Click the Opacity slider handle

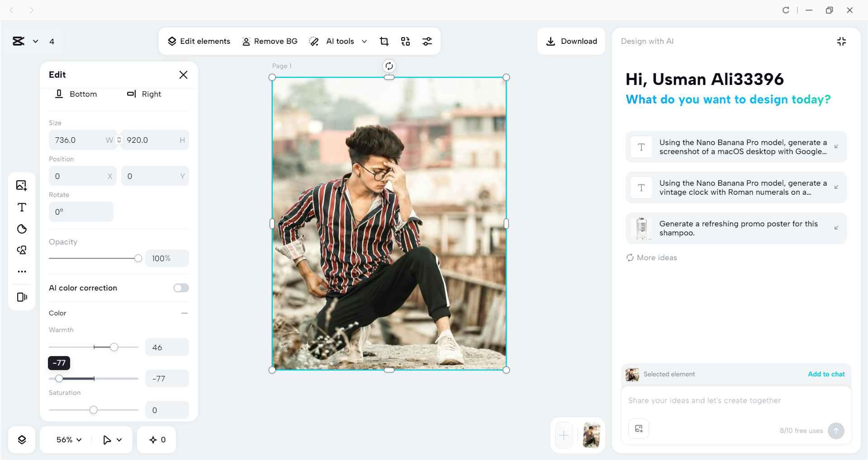click(138, 258)
